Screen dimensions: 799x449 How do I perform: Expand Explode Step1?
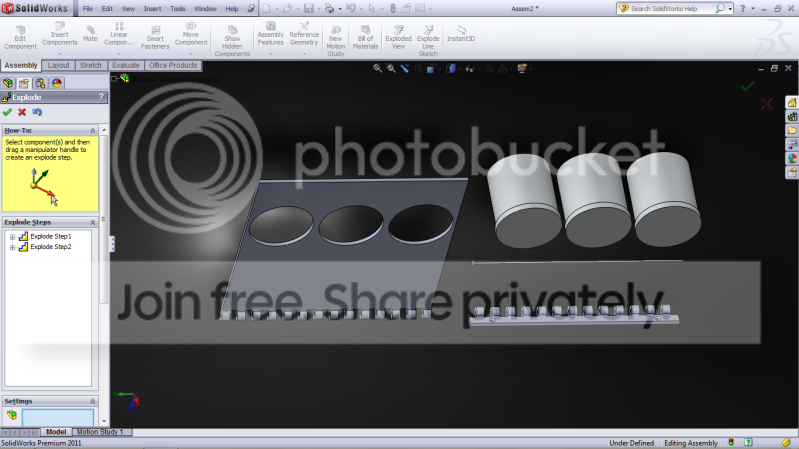click(12, 236)
